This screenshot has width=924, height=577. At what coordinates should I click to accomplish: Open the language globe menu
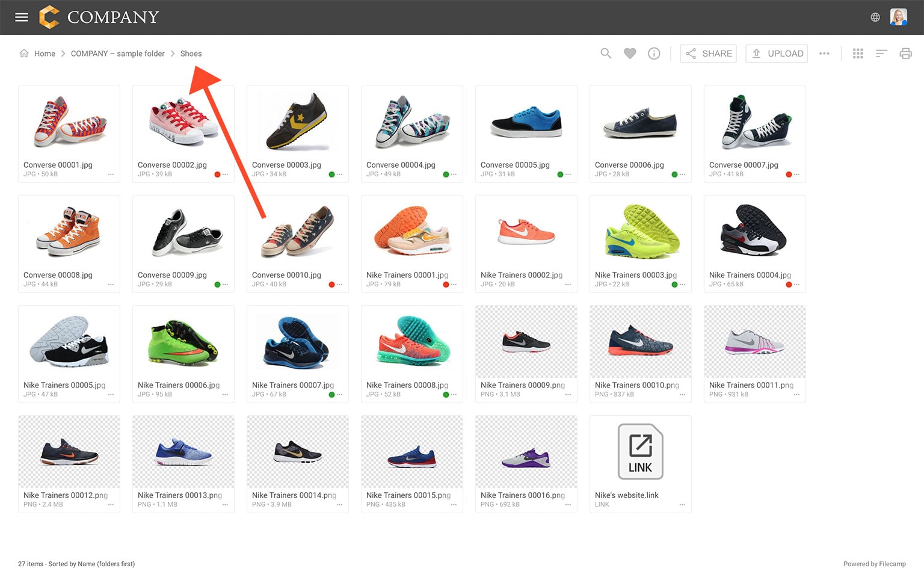[x=875, y=17]
